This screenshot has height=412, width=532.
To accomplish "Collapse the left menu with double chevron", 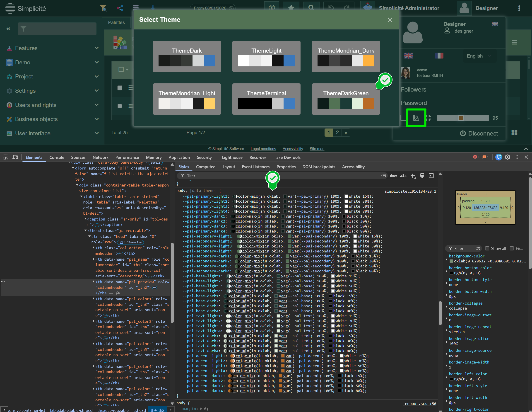I will pos(8,29).
